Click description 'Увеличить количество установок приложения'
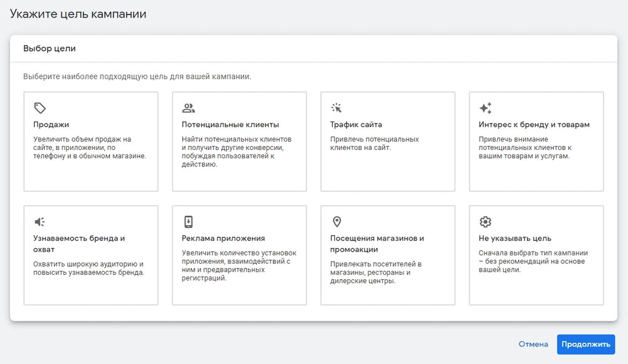 239,265
